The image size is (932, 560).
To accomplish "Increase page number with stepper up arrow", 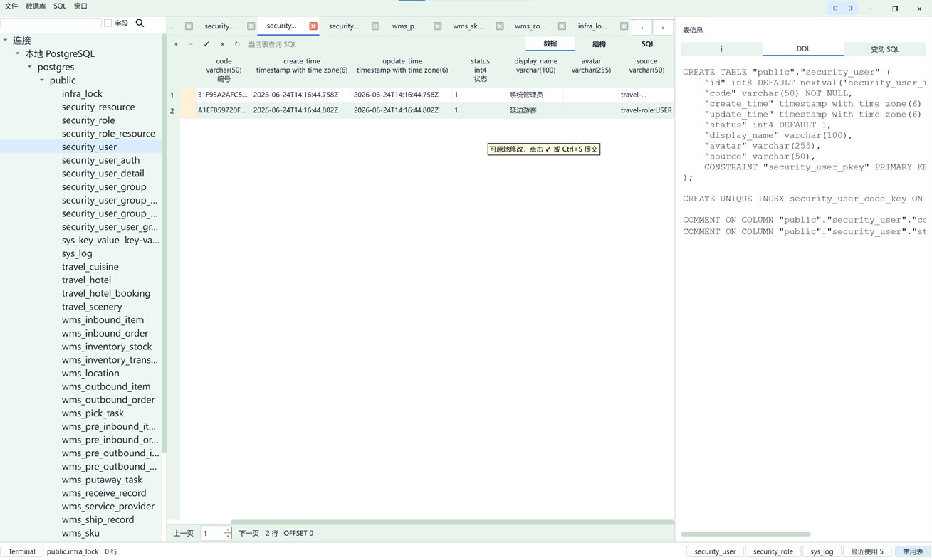I will (228, 530).
